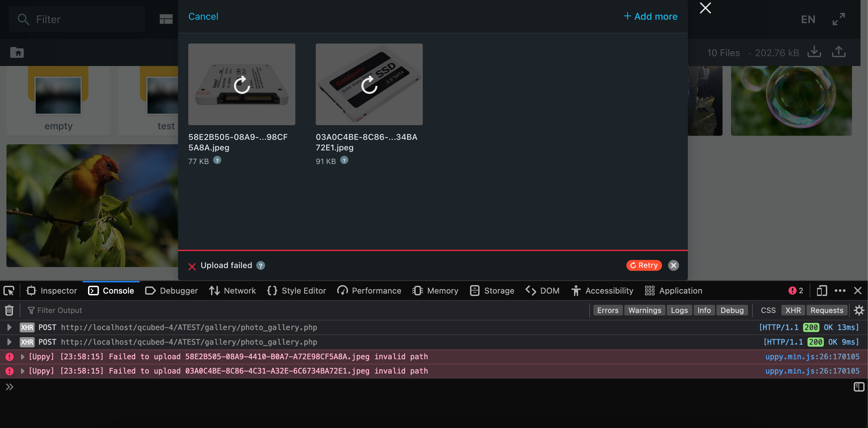
Task: Click the red Retry button
Action: [644, 265]
